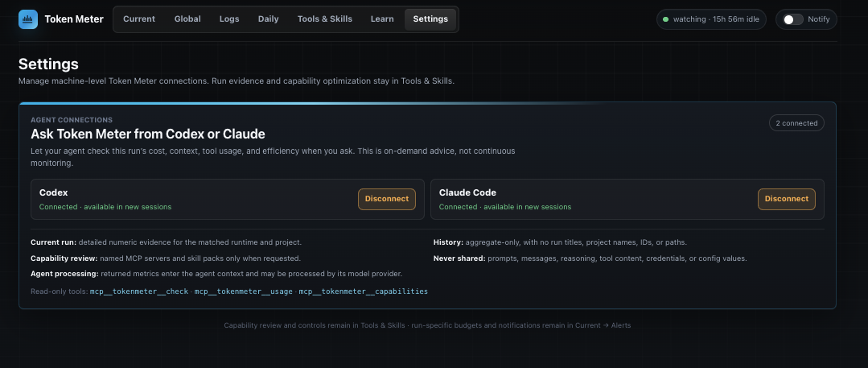Click the Claude Code card title
868x368 pixels.
467,193
